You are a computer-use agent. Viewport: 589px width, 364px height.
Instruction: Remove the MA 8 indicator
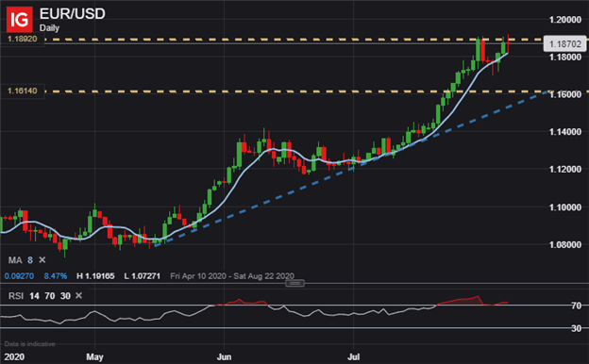(x=42, y=259)
